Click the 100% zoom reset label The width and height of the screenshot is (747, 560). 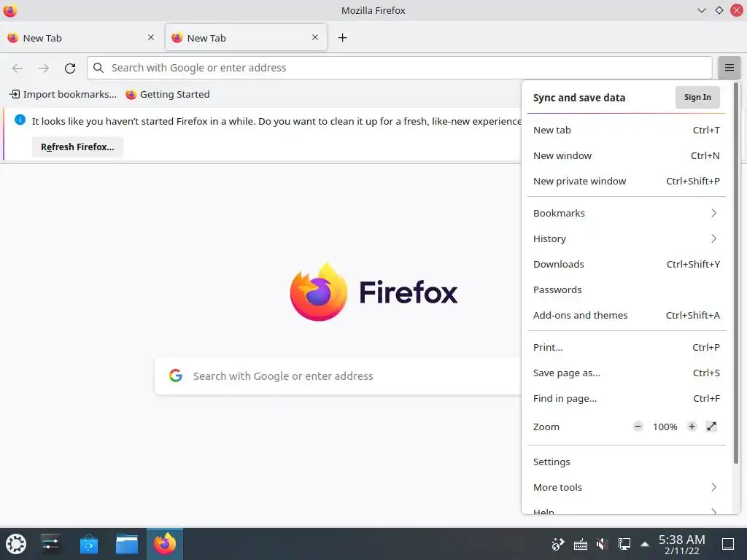[665, 427]
